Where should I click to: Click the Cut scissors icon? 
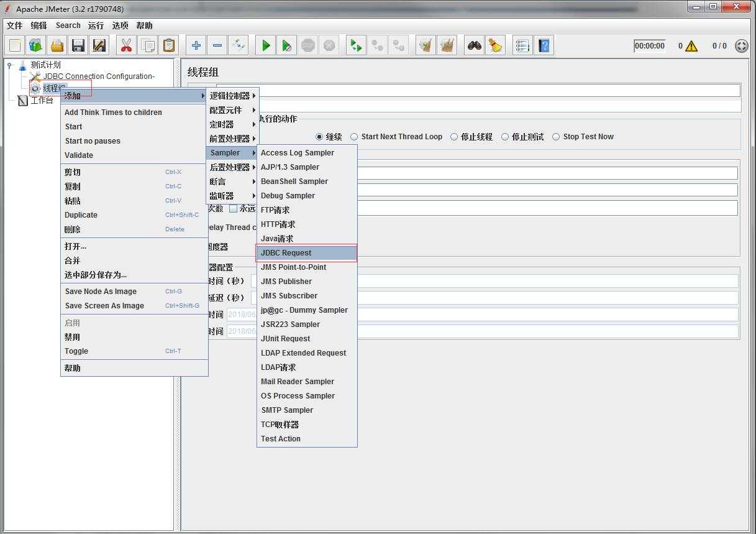[126, 45]
